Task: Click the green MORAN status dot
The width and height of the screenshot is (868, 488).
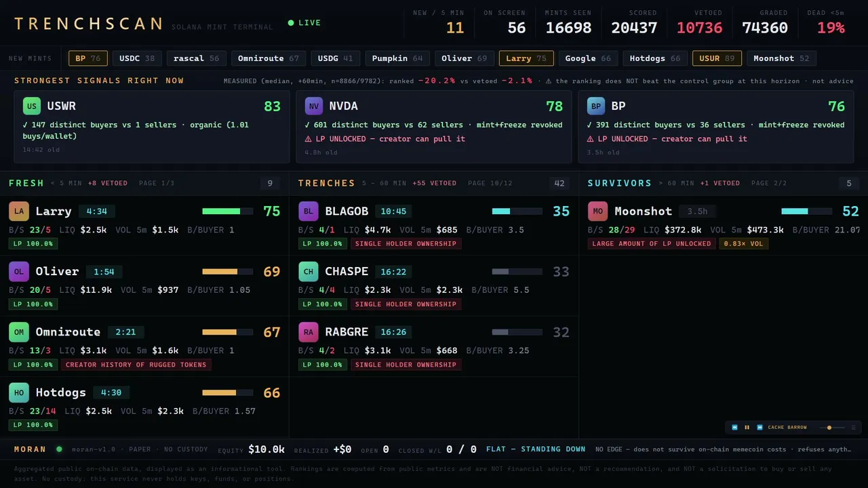Action: [59, 449]
